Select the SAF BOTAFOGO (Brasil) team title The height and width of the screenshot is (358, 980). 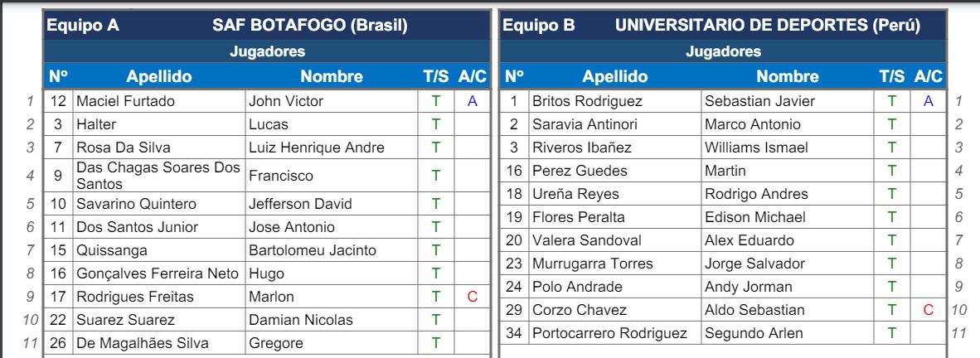[x=310, y=26]
